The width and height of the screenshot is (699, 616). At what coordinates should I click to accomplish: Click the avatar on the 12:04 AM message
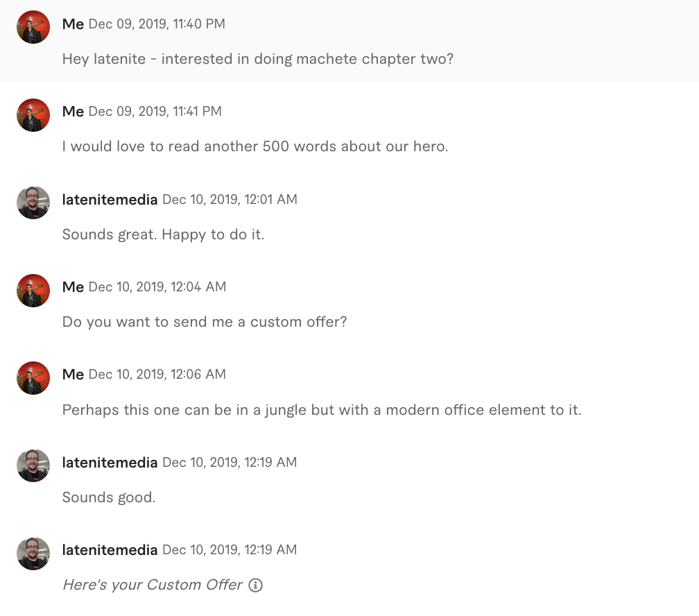click(33, 290)
